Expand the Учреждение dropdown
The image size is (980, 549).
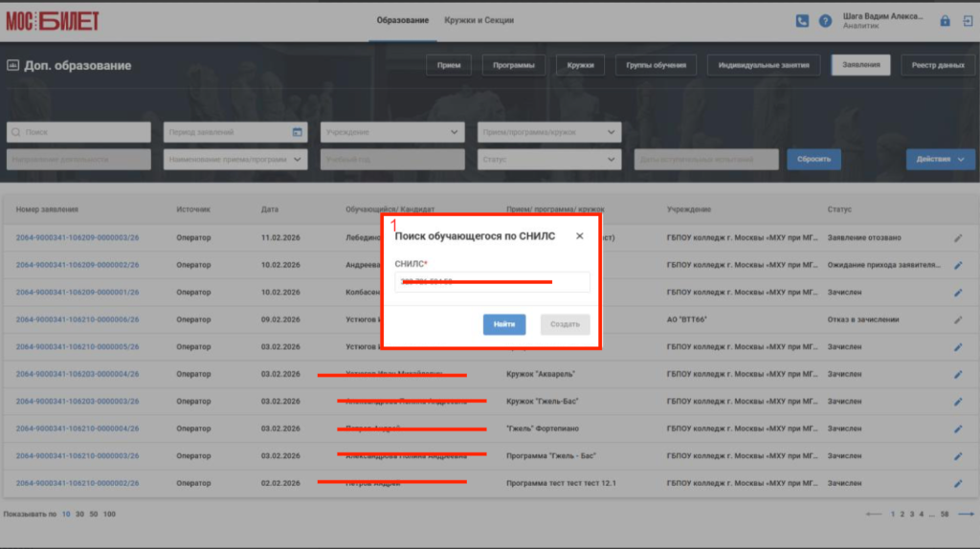[392, 132]
